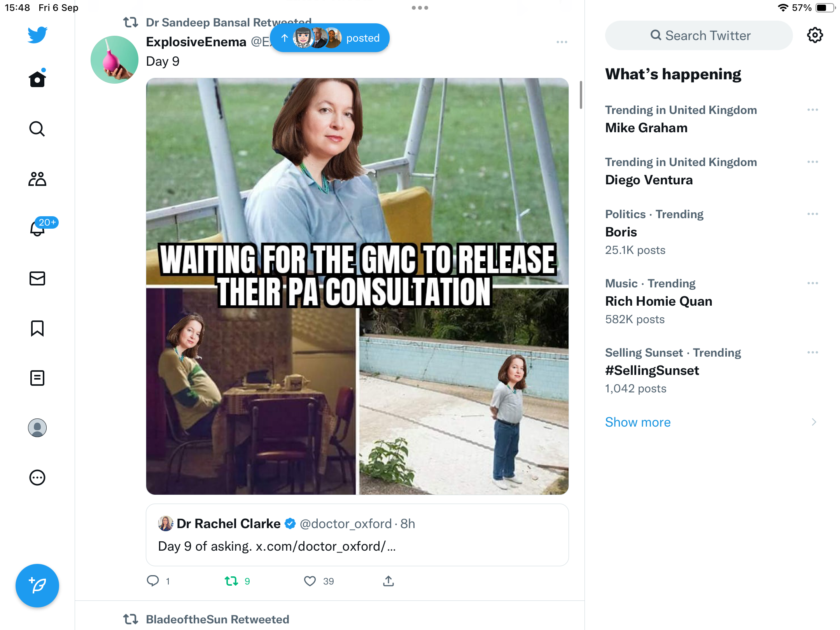Show more trending topics
This screenshot has width=840, height=630.
click(x=638, y=422)
